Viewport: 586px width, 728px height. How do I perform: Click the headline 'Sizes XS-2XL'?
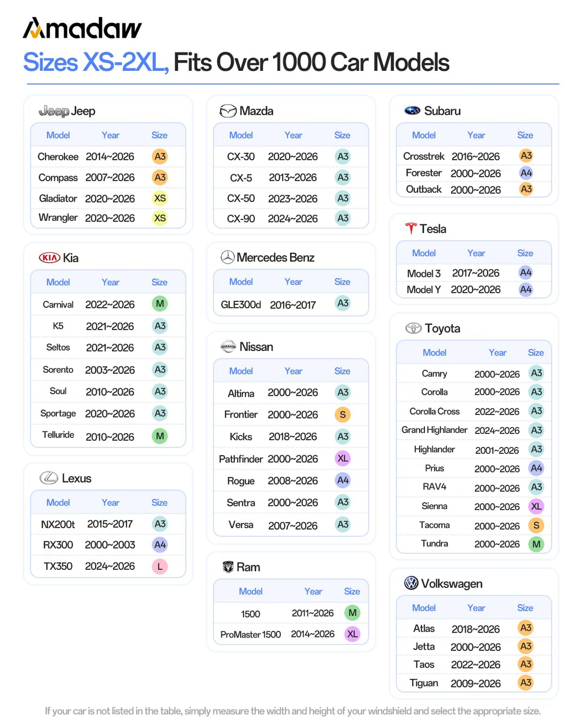click(96, 63)
